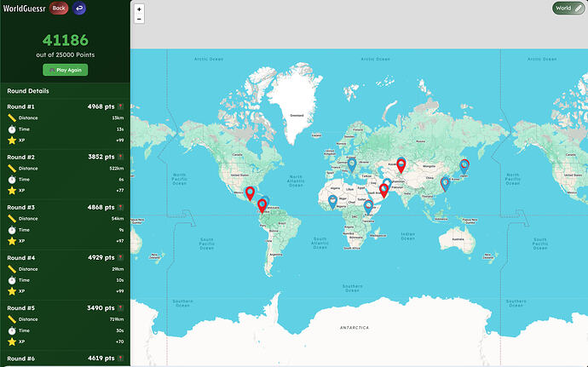Click the pin icon beside Round #1 points
Viewport: 588px width, 367px height.
pos(121,106)
